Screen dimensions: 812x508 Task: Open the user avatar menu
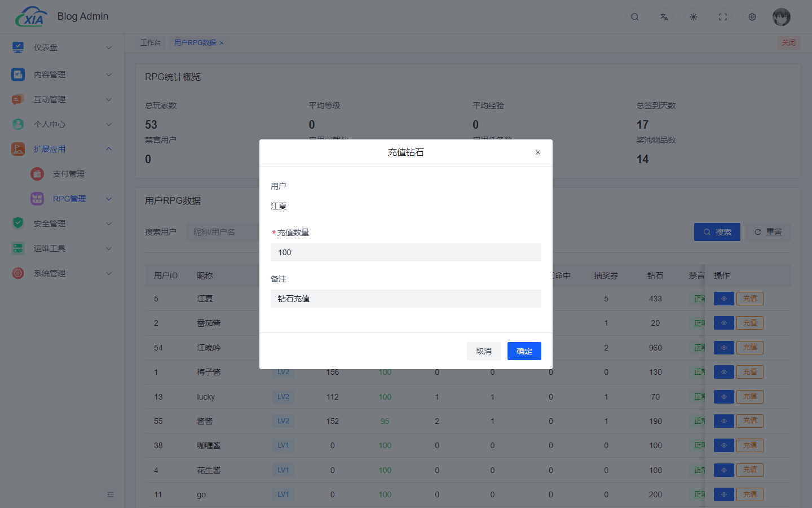pos(782,17)
